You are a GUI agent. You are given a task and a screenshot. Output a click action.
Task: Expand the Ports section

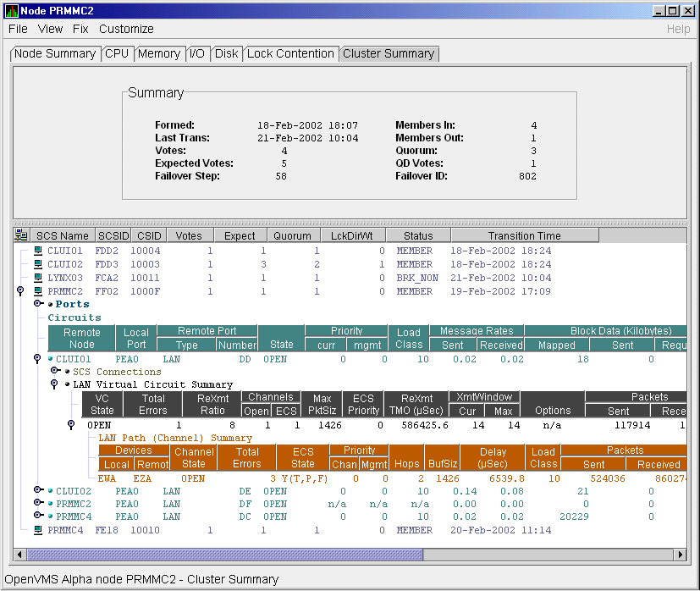pos(38,304)
